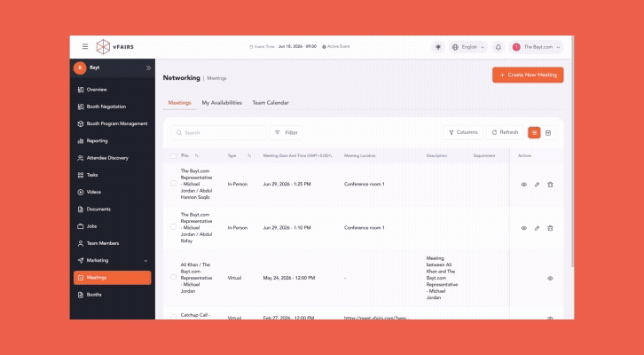The height and width of the screenshot is (355, 644).
Task: Edit the Jun 29 1:10 PM meeting
Action: click(x=537, y=228)
